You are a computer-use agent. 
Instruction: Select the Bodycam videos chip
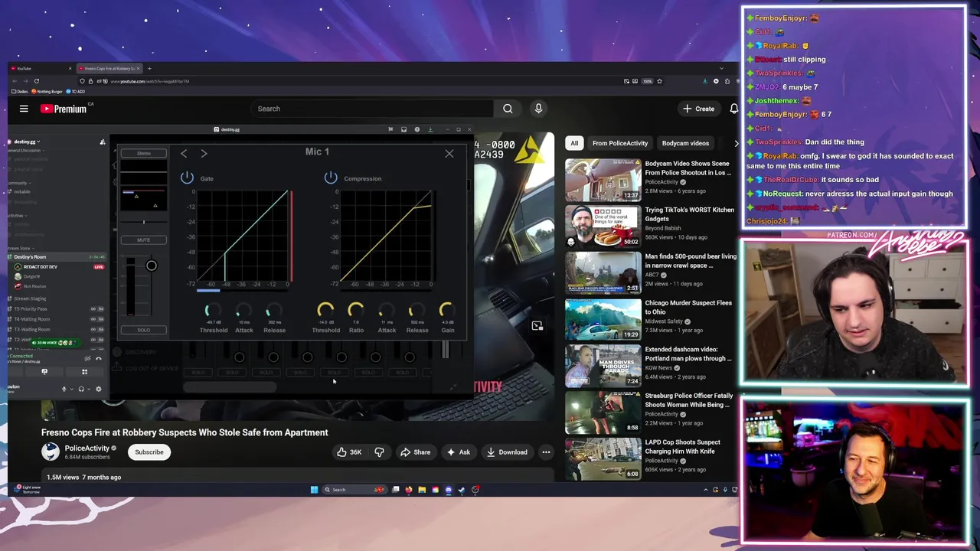click(x=685, y=143)
